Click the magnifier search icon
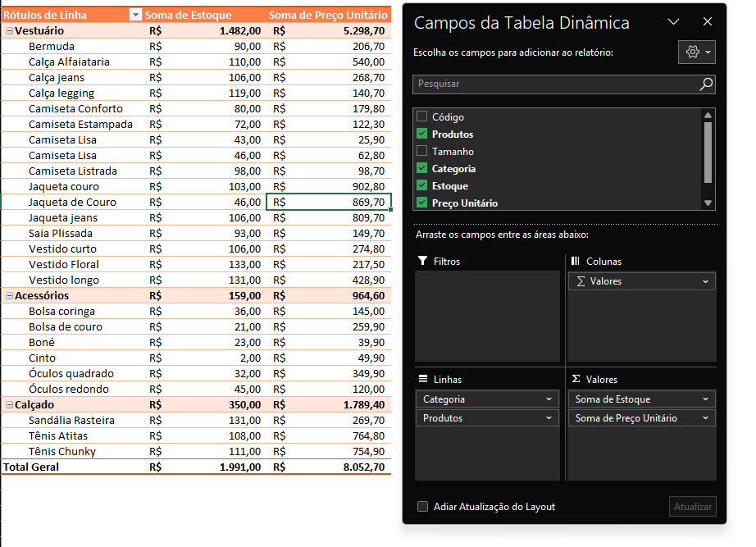Screen dimensions: 756x547 pyautogui.click(x=706, y=84)
